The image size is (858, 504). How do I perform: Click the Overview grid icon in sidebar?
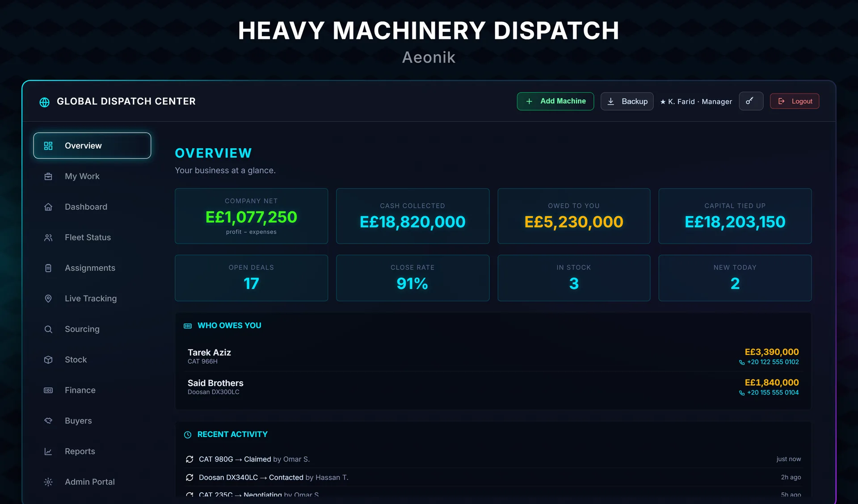[48, 146]
